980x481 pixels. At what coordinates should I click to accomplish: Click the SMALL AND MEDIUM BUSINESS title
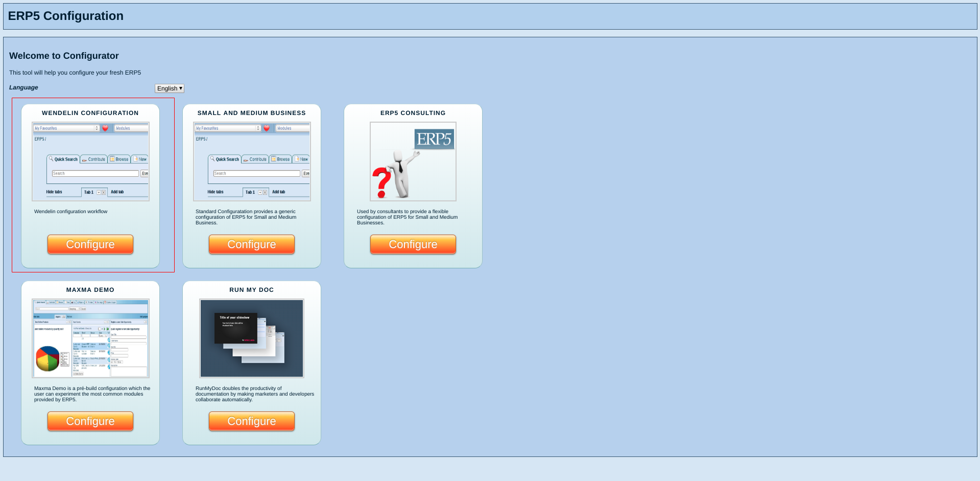click(252, 113)
